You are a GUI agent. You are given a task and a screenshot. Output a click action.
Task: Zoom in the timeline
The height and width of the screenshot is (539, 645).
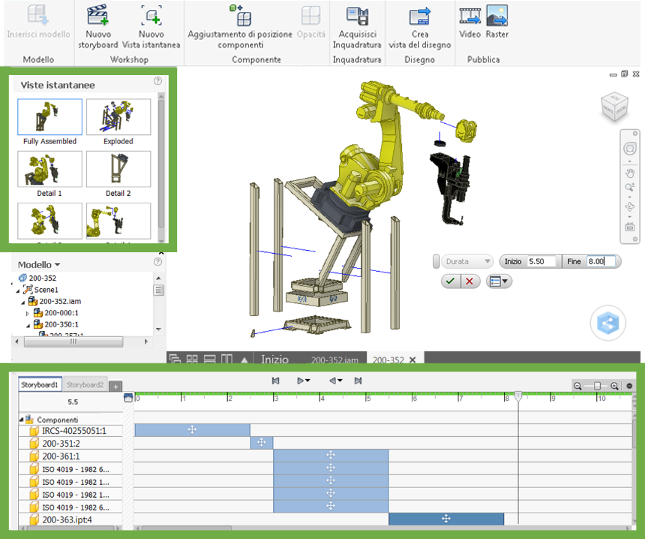click(x=614, y=386)
